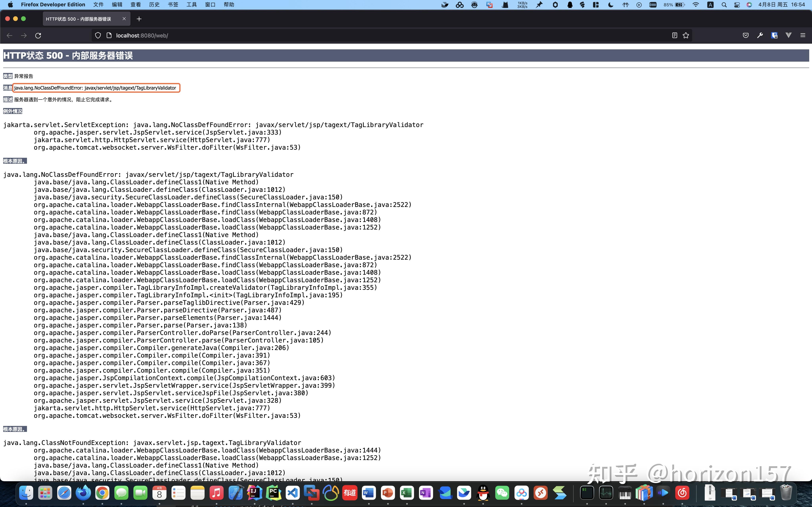Screen dimensions: 812x507
Task: Open PyCharm from the Dock
Action: pyautogui.click(x=274, y=493)
